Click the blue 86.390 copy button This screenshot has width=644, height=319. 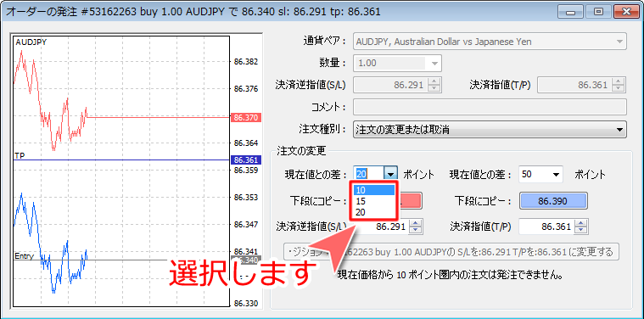pyautogui.click(x=553, y=201)
